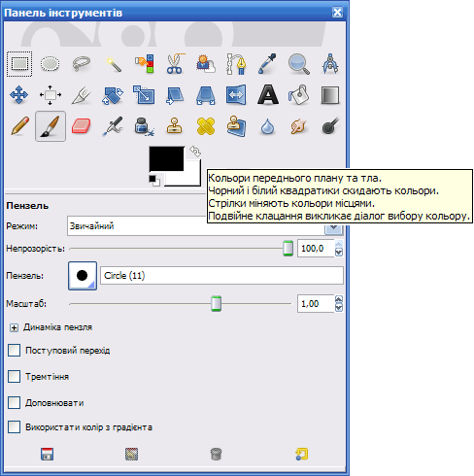Select the Fuzzy Select magic wand tool
This screenshot has width=474, height=476.
tap(113, 64)
